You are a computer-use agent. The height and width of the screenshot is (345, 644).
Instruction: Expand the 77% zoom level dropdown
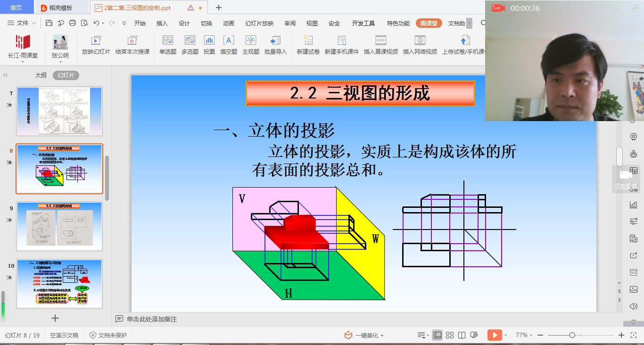click(x=524, y=335)
